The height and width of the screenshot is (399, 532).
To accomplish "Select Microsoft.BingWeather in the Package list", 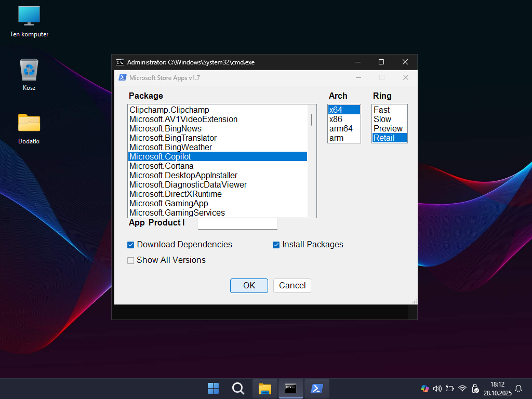I will click(170, 148).
